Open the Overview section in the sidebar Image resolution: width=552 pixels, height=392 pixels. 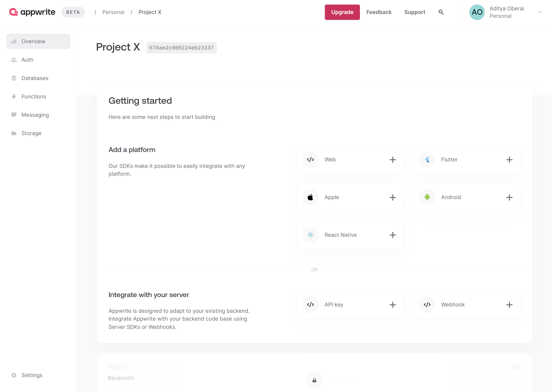coord(33,41)
